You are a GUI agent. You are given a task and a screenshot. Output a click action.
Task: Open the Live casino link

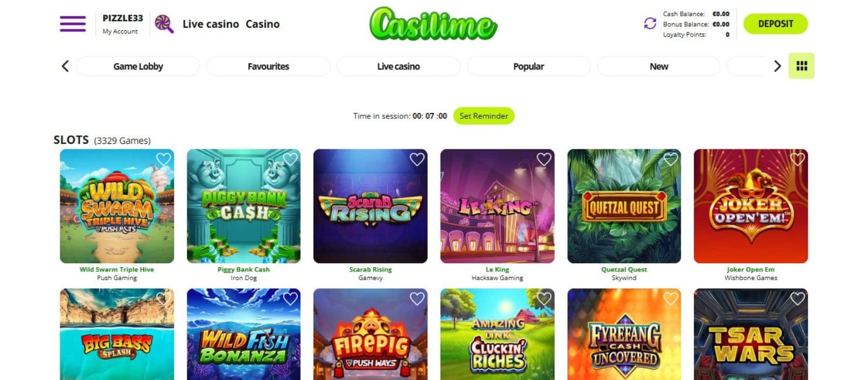coord(210,24)
